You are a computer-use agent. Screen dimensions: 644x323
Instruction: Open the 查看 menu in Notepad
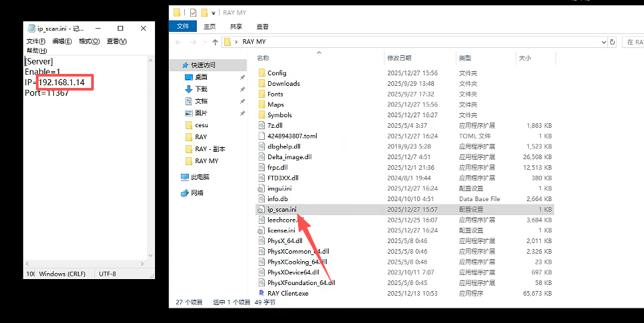pyautogui.click(x=116, y=41)
